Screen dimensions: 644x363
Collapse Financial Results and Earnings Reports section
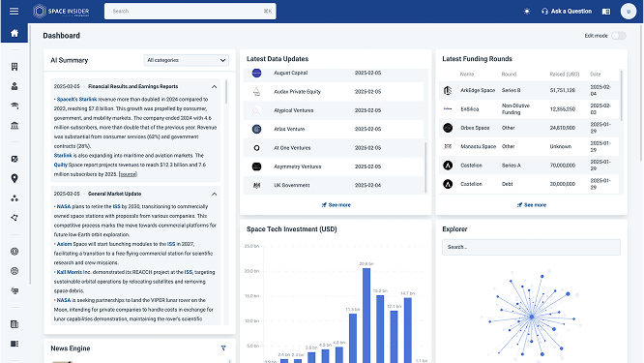[214, 87]
